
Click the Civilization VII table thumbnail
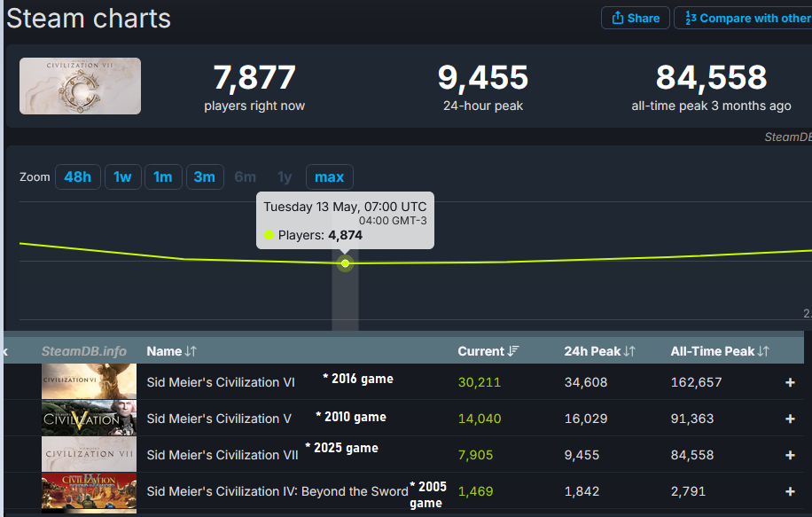(x=89, y=454)
